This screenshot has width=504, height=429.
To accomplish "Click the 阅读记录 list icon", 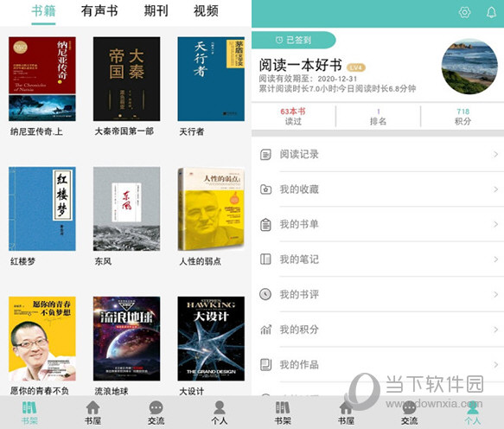I will [265, 154].
